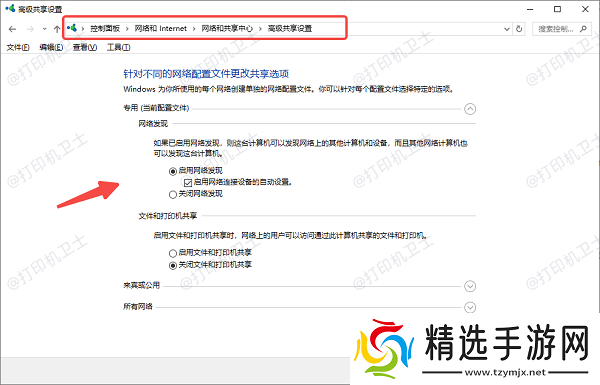The image size is (600, 385).
Task: Open address bar history dropdown
Action: [507, 29]
